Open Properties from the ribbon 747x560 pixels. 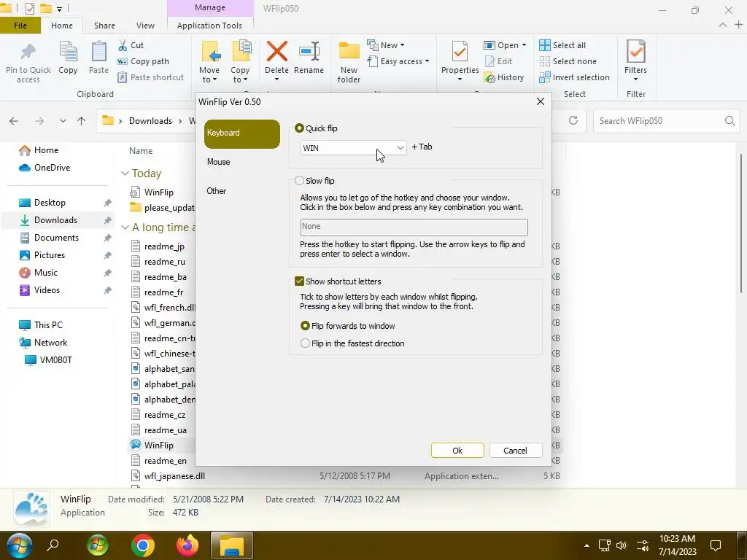(x=460, y=61)
